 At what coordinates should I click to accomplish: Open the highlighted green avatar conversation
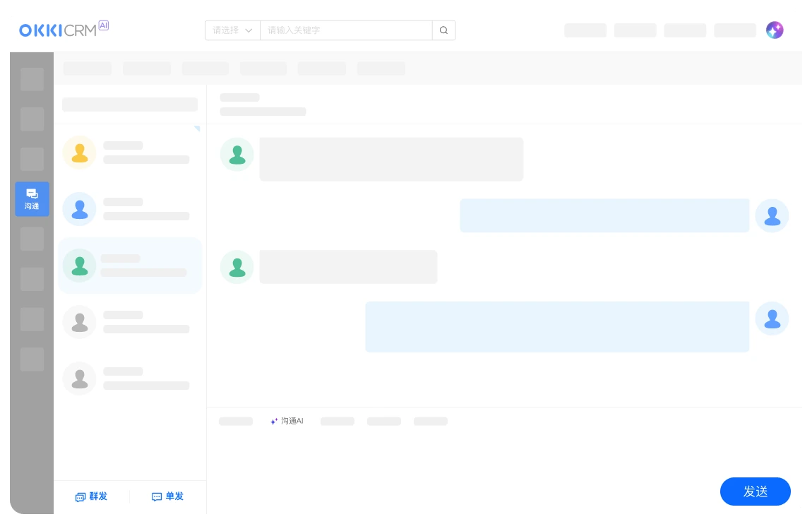(x=130, y=266)
